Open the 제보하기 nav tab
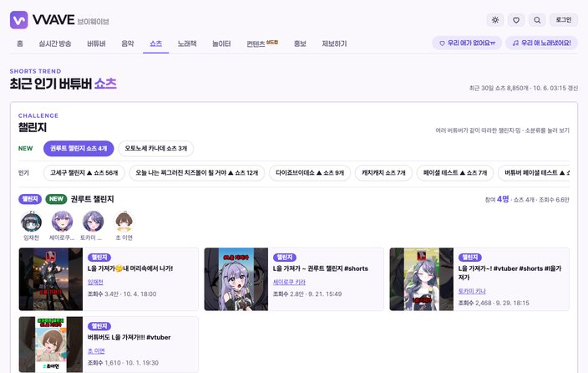The image size is (588, 373). 334,43
